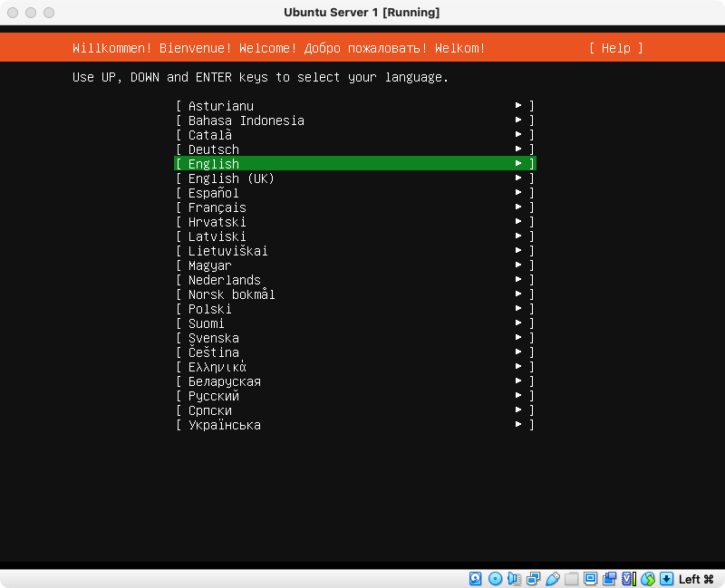Select the highlighted English language entry
725x588 pixels.
[x=214, y=164]
